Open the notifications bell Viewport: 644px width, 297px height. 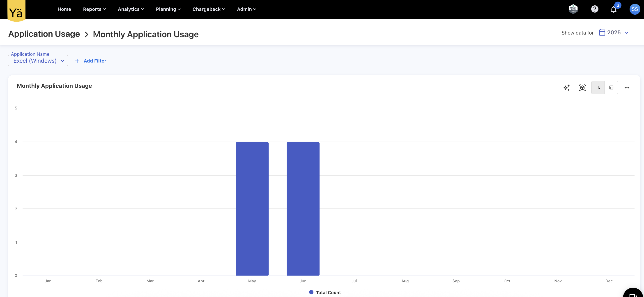pyautogui.click(x=613, y=10)
